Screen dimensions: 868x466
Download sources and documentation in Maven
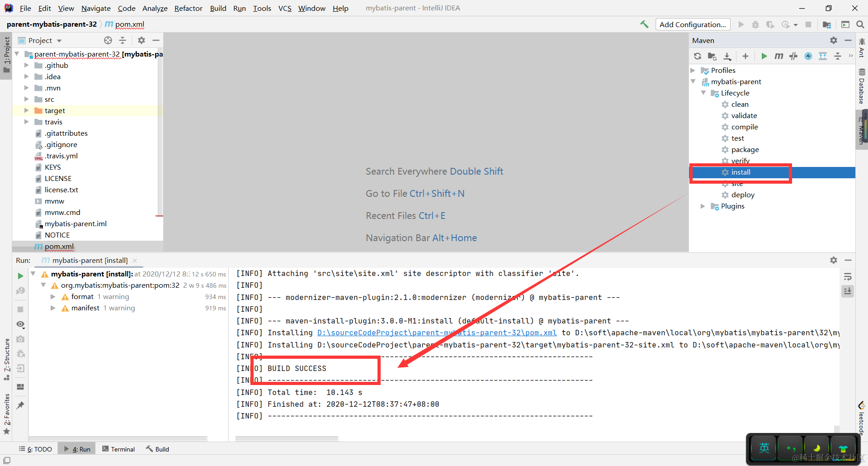727,56
